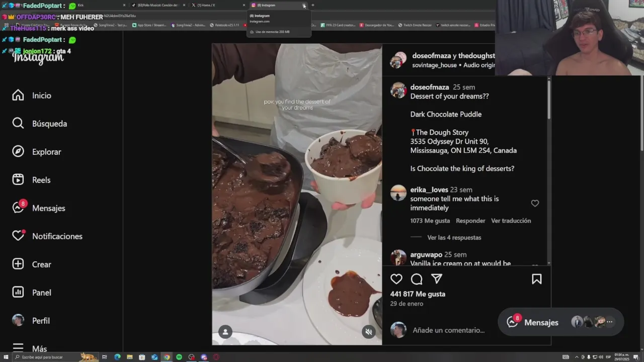Open a new browser tab
This screenshot has width=644, height=362.
[x=312, y=5]
